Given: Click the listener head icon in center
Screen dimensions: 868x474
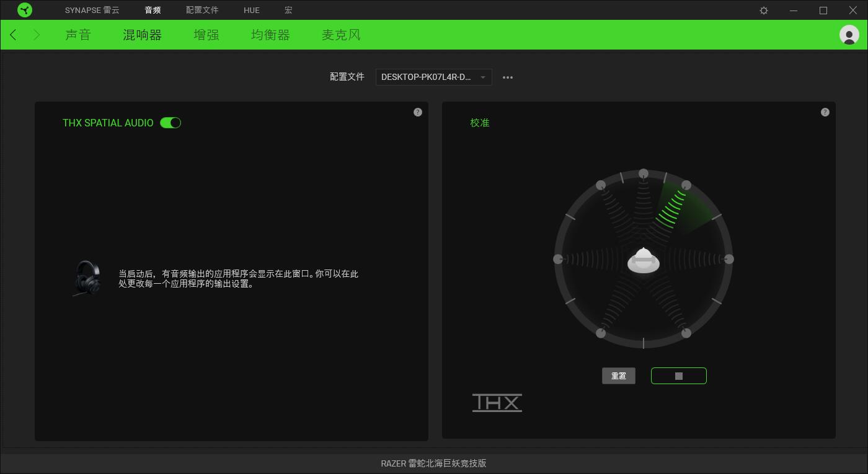Looking at the screenshot, I should click(x=644, y=261).
